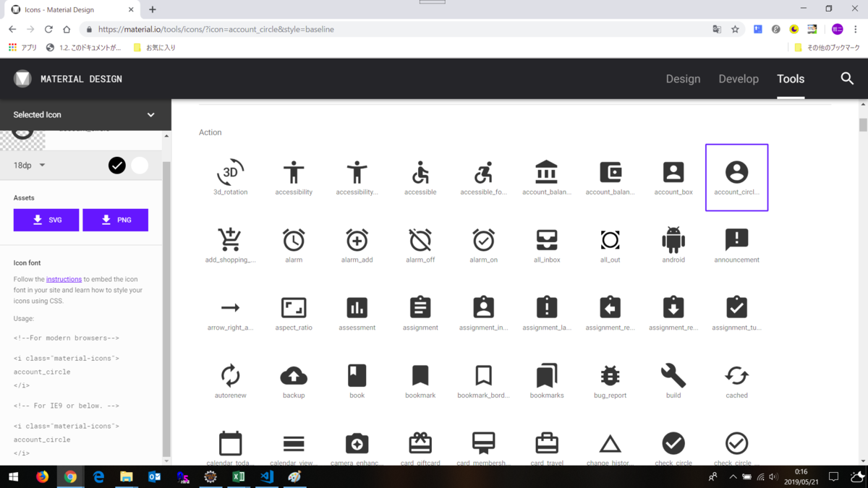The height and width of the screenshot is (488, 868).
Task: Reload the current page
Action: [x=48, y=30]
